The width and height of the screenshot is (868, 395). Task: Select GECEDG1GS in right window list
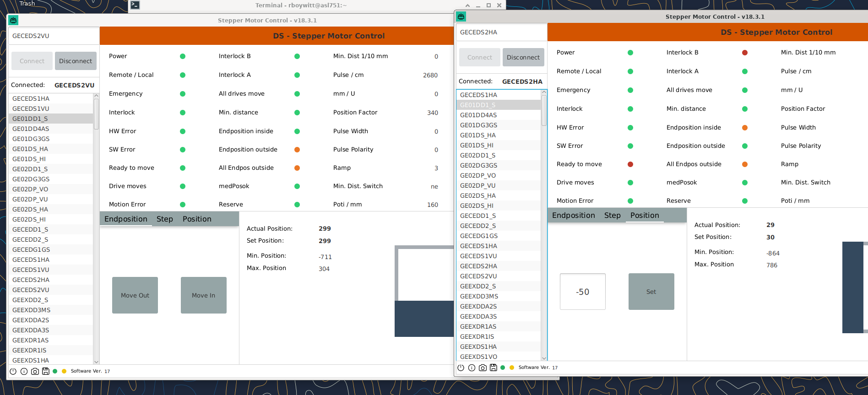click(x=499, y=236)
